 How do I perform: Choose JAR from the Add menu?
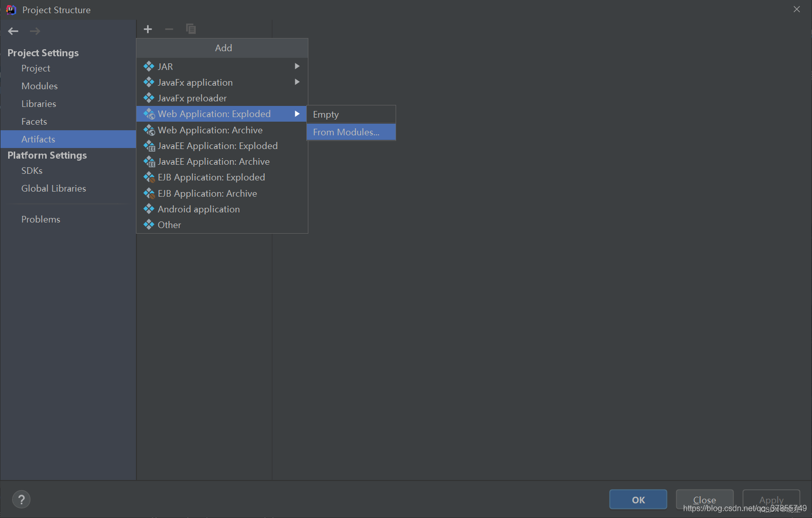[x=222, y=66]
